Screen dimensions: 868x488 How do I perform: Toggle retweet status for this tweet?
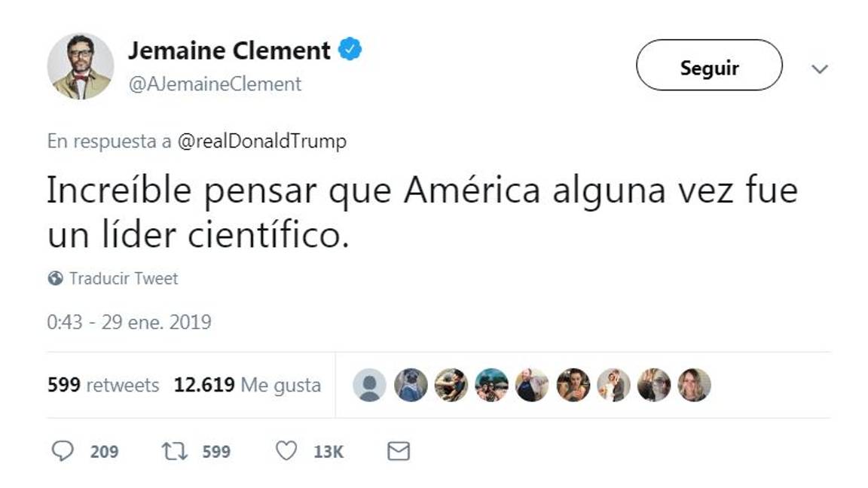(x=173, y=450)
